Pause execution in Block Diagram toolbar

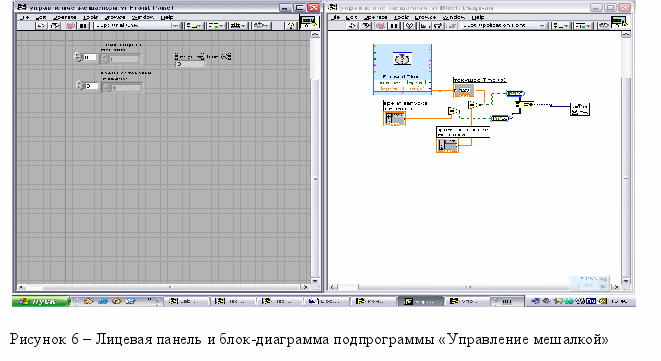click(394, 26)
